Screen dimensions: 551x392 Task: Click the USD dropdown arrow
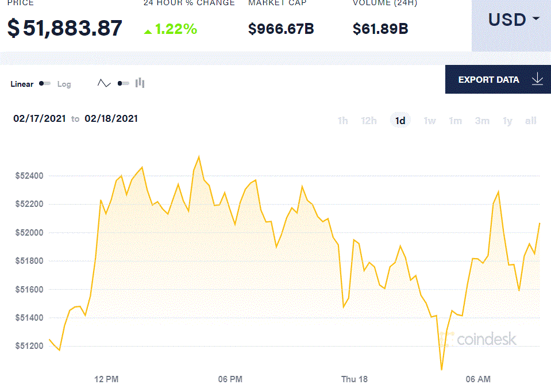(536, 19)
